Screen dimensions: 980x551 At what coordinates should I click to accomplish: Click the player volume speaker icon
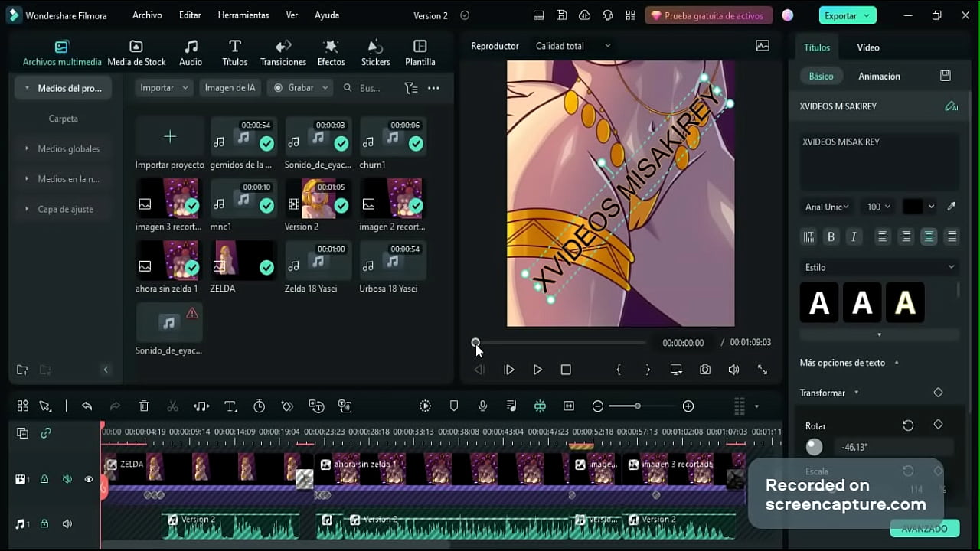click(733, 370)
